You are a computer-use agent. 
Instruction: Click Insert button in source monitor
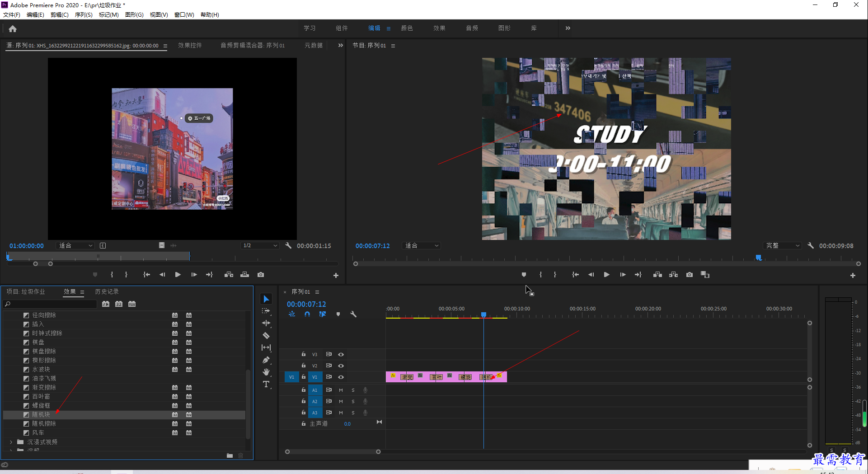[x=229, y=275]
